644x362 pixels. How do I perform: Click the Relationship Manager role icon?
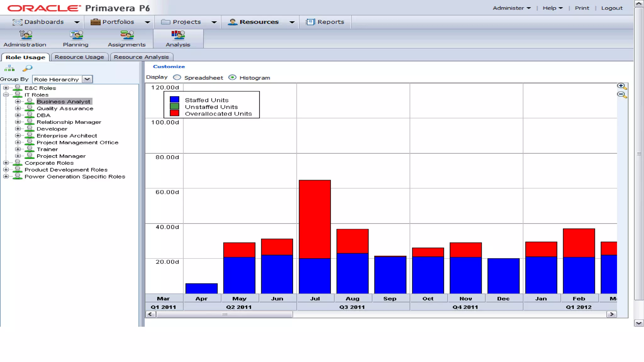[30, 122]
